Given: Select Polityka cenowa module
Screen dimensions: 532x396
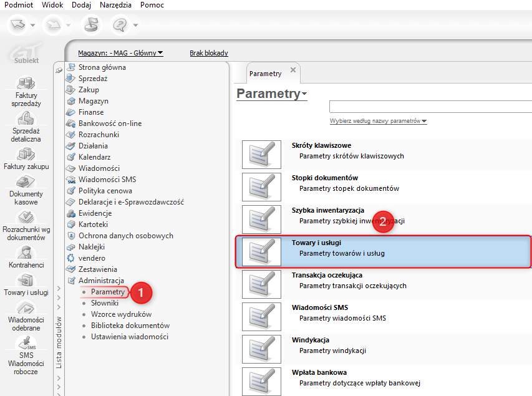Looking at the screenshot, I should 105,191.
